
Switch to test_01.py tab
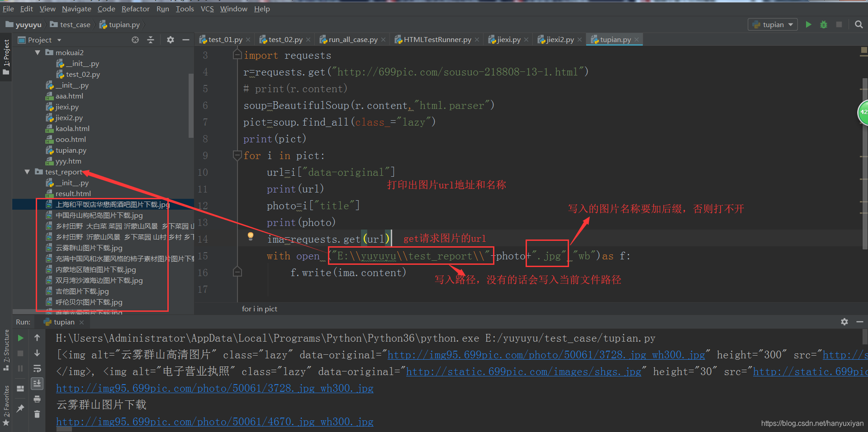(225, 40)
